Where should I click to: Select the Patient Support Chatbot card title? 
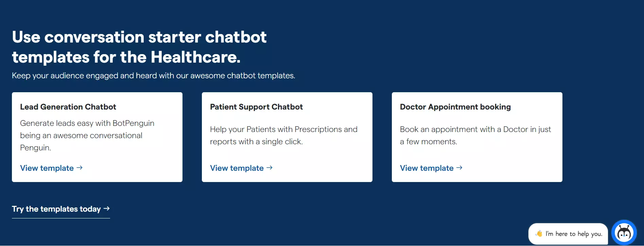256,107
